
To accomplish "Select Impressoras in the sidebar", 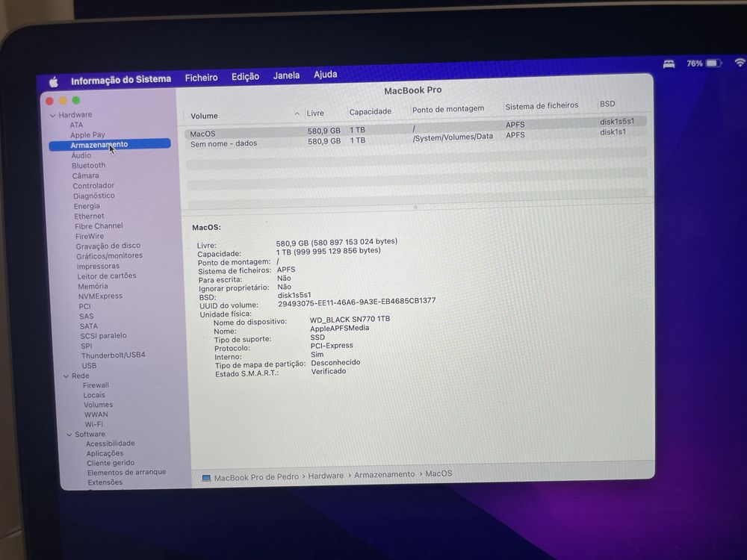I will click(x=98, y=267).
